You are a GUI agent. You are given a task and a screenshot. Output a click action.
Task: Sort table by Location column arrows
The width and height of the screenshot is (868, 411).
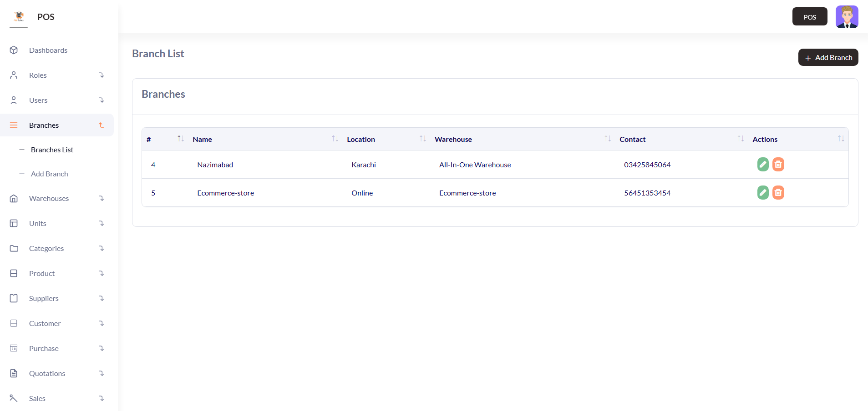click(422, 139)
